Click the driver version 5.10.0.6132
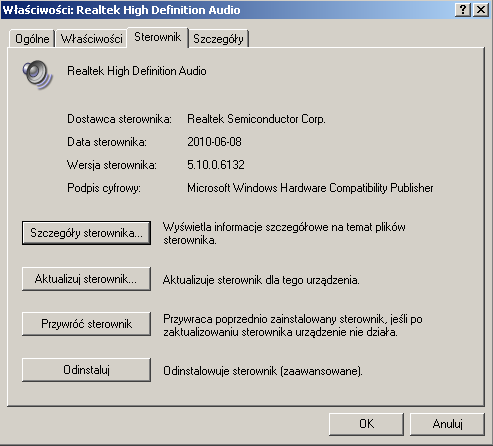 [216, 165]
